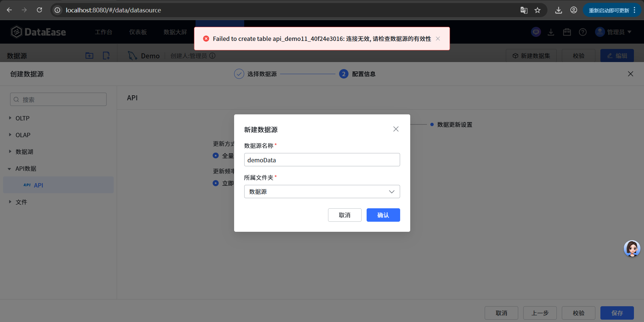Viewport: 644px width, 322px height.
Task: Open the floating assistant avatar
Action: [632, 249]
